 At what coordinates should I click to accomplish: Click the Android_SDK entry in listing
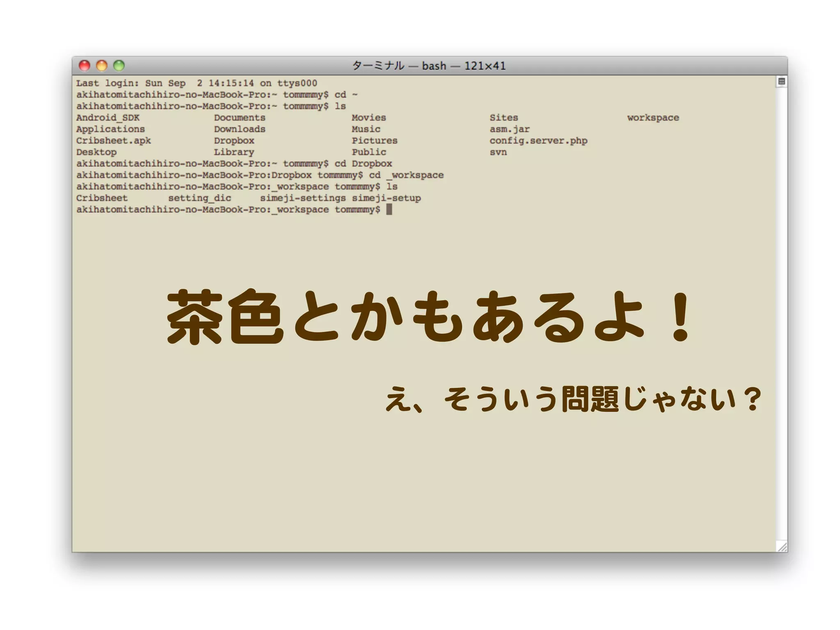pos(108,118)
